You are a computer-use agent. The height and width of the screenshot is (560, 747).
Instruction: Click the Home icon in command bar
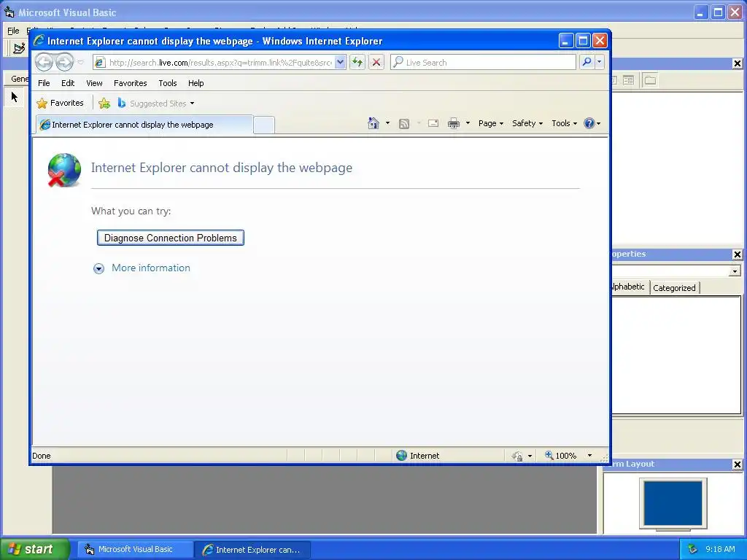(373, 123)
